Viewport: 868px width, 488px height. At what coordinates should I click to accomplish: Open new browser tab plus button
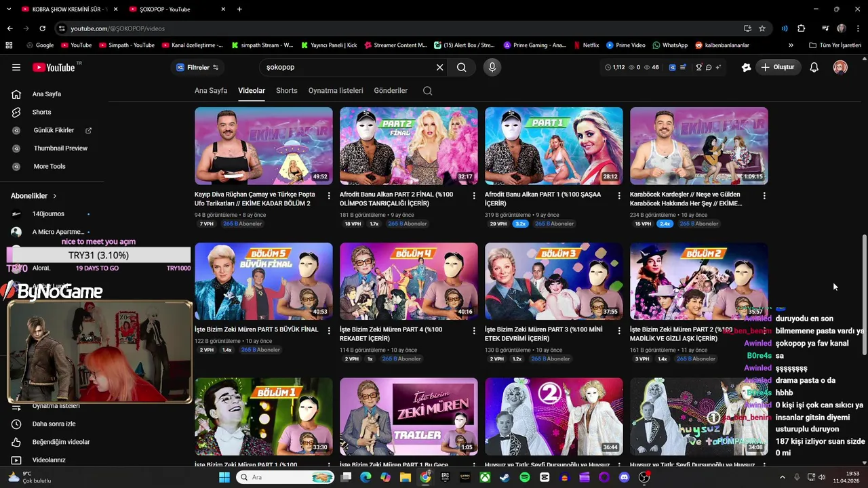(239, 9)
